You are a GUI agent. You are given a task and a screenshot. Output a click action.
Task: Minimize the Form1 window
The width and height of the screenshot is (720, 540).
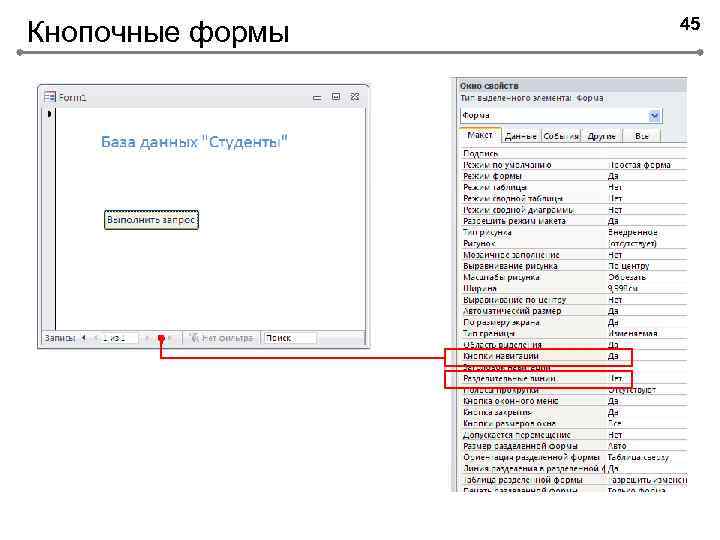[x=317, y=97]
